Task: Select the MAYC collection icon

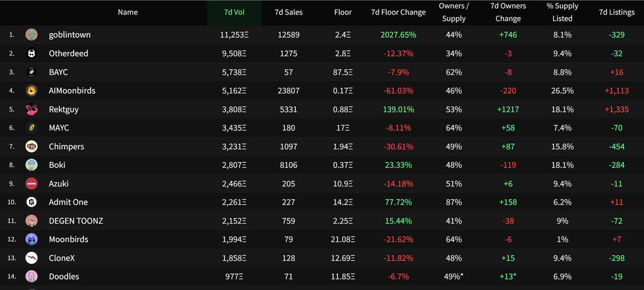Action: click(32, 128)
